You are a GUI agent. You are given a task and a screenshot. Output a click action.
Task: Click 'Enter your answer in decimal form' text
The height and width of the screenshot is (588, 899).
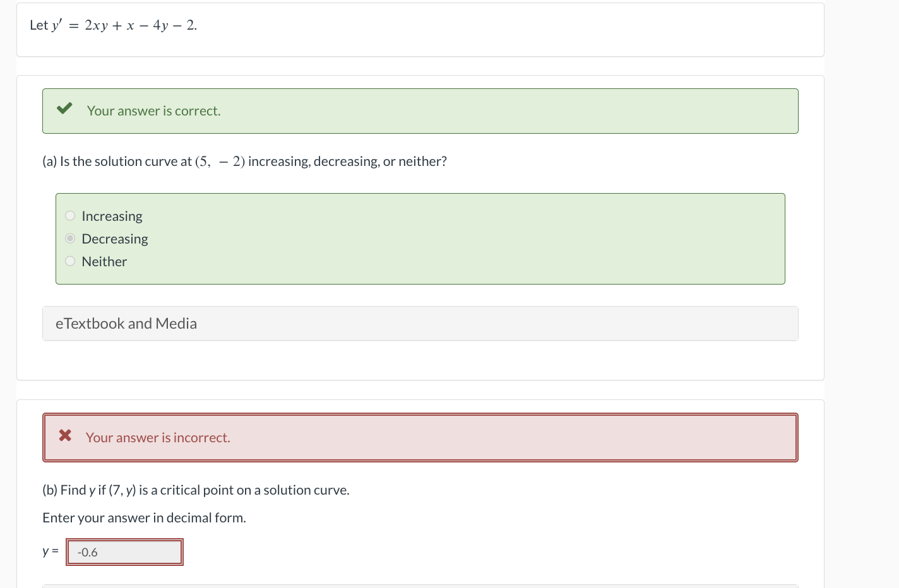point(144,517)
